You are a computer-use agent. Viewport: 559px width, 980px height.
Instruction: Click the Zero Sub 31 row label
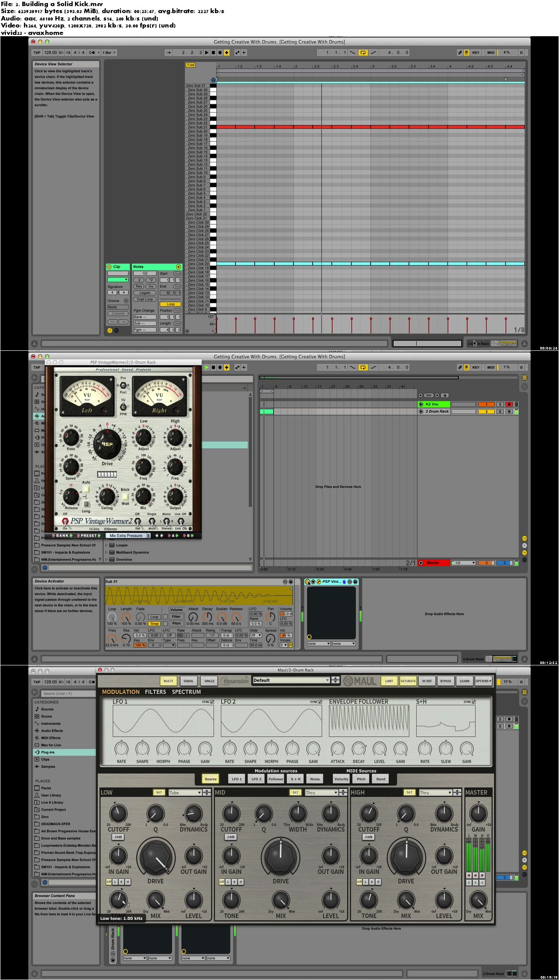[x=197, y=86]
